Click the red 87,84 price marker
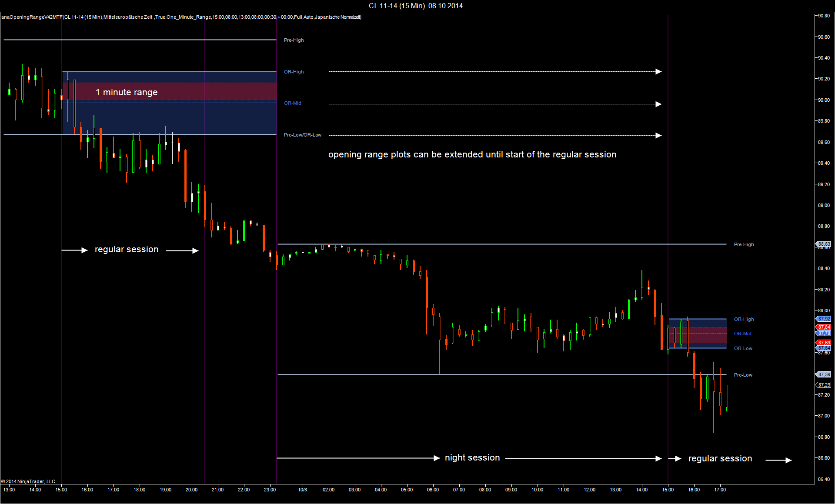Viewport: 835px width, 504px height. tap(824, 327)
